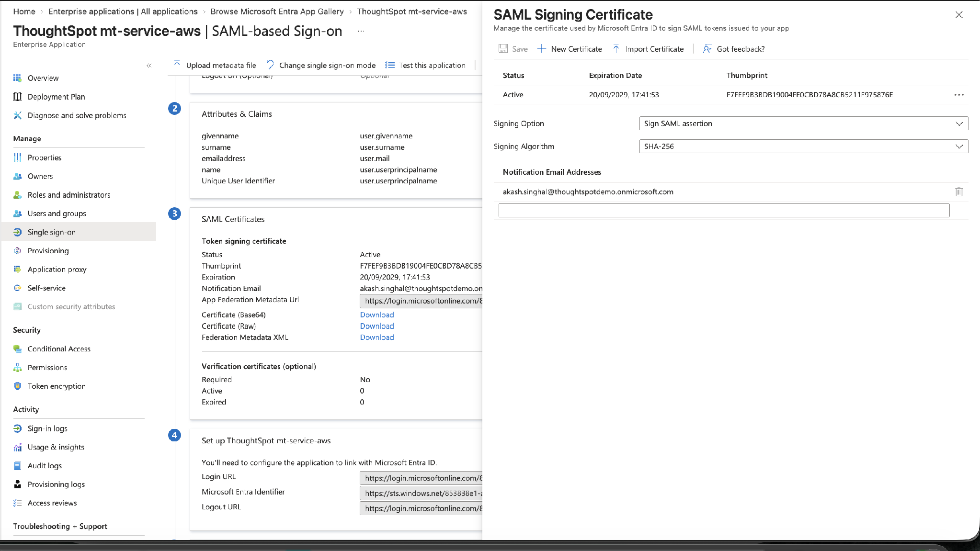Open Application proxy grid icon
Screen dimensions: 980x551
pyautogui.click(x=17, y=270)
